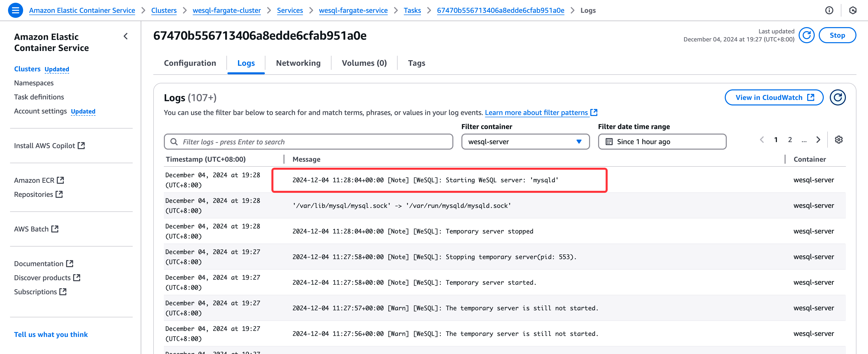Open wesql-fargate-service breadcrumb
868x354 pixels.
(353, 11)
